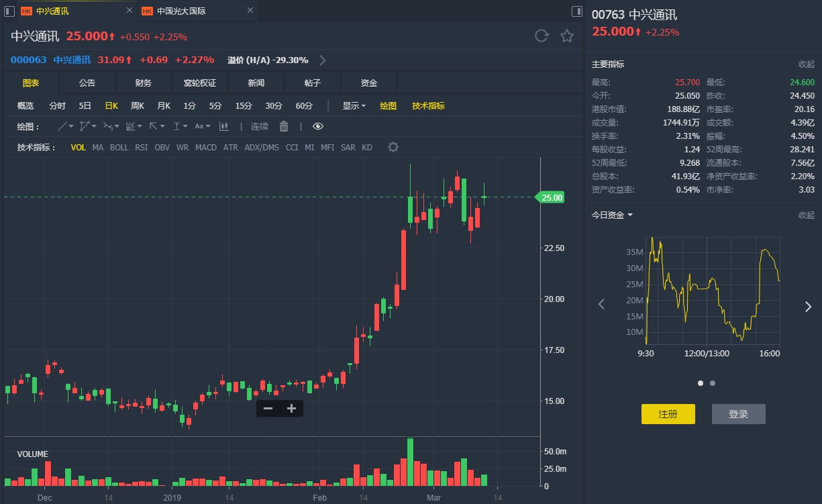Select first fund chart page dot

click(x=701, y=383)
